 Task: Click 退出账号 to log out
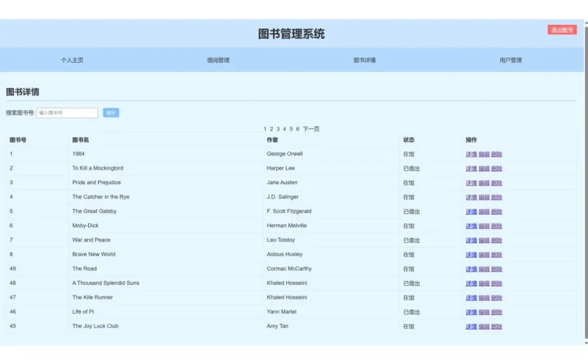pos(561,29)
